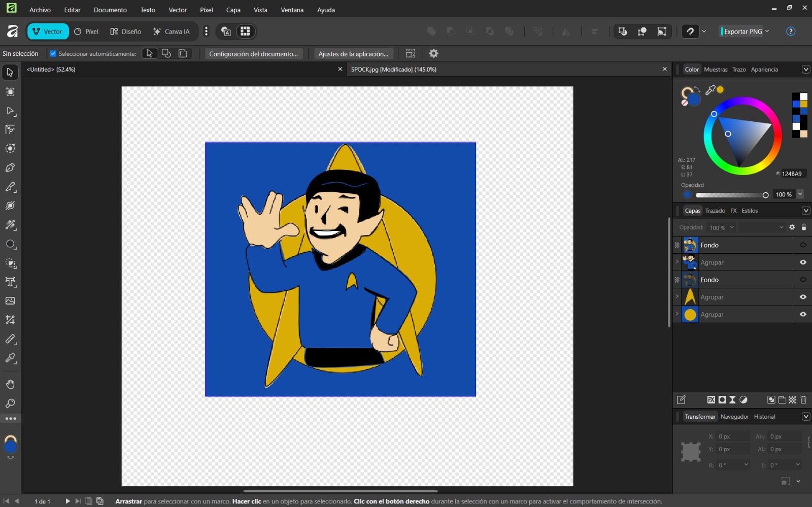The image size is (812, 507).
Task: Show the hidden top Fondo layer
Action: pyautogui.click(x=803, y=245)
